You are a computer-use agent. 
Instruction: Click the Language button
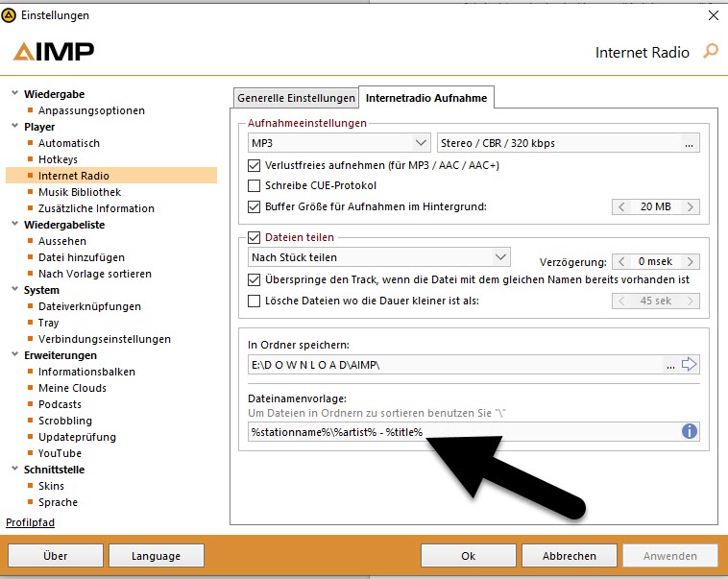pos(156,556)
